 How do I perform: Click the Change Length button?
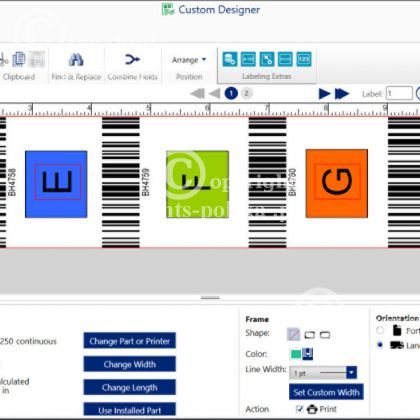130,387
